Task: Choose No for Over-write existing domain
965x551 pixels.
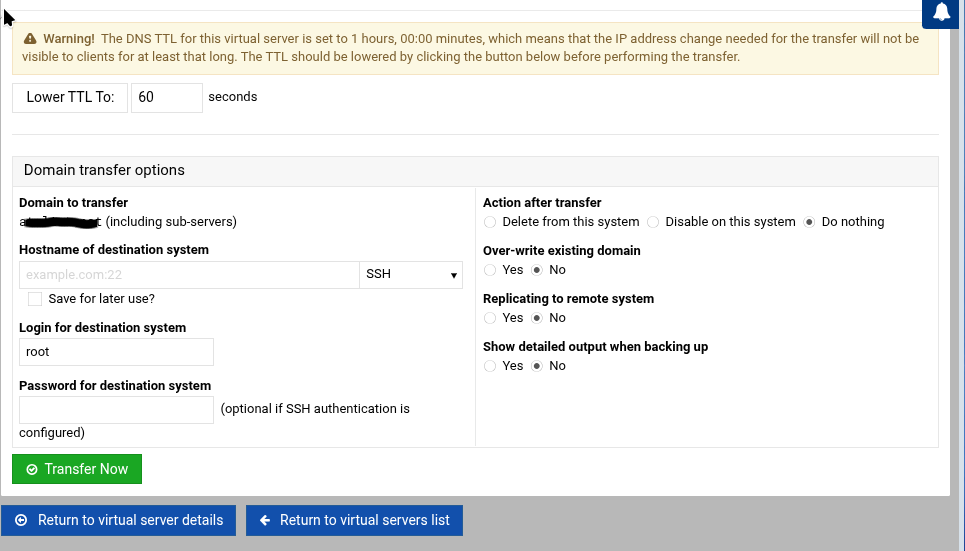Action: (x=537, y=270)
